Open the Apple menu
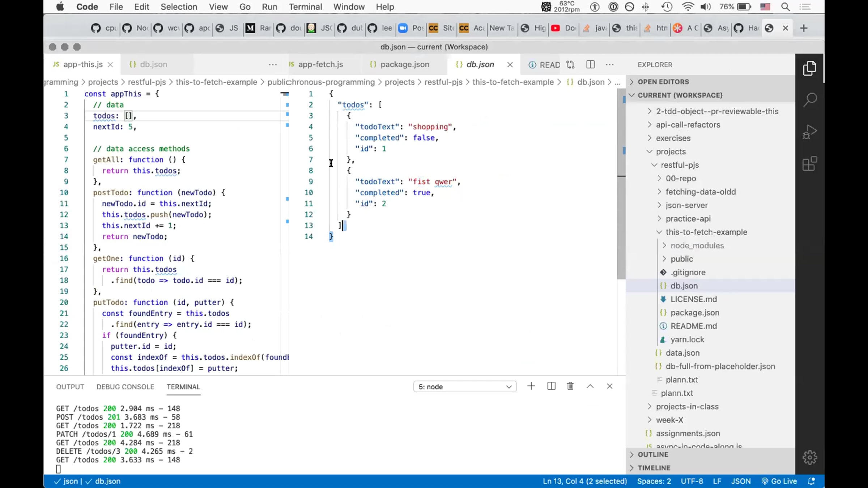 [x=60, y=7]
